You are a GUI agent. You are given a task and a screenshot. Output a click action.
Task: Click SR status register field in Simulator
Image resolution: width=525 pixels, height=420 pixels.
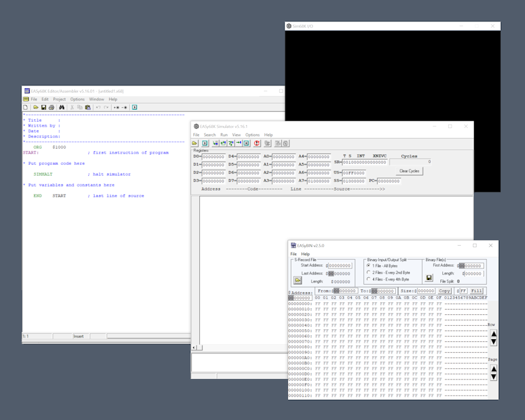(365, 162)
